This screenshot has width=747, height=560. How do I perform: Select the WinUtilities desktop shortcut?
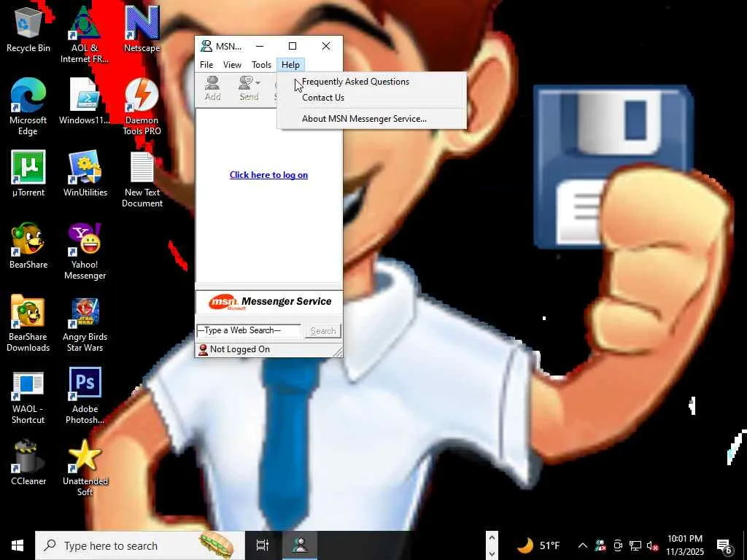(x=85, y=174)
